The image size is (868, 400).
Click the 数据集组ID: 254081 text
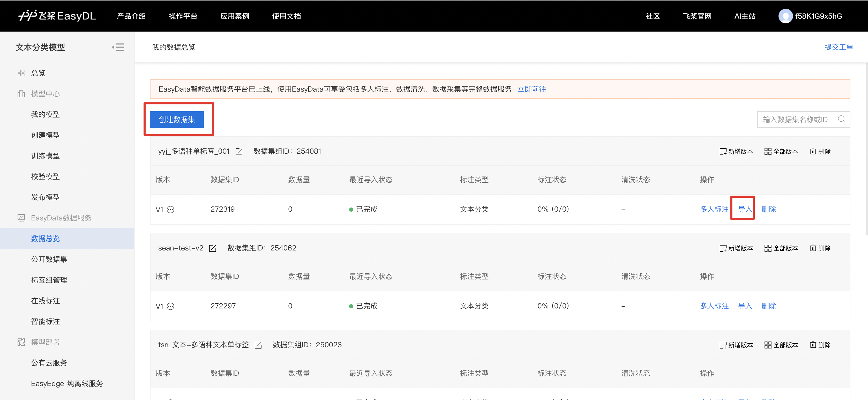coord(287,151)
